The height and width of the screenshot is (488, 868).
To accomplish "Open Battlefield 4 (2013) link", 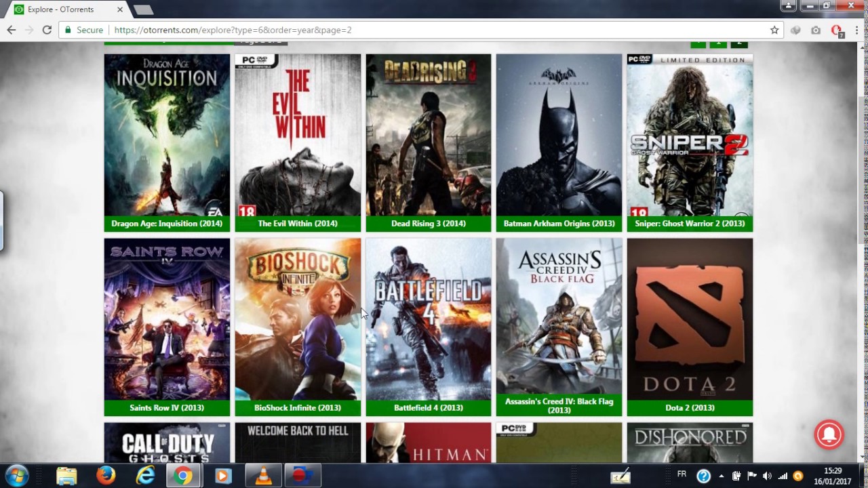I will click(x=429, y=408).
